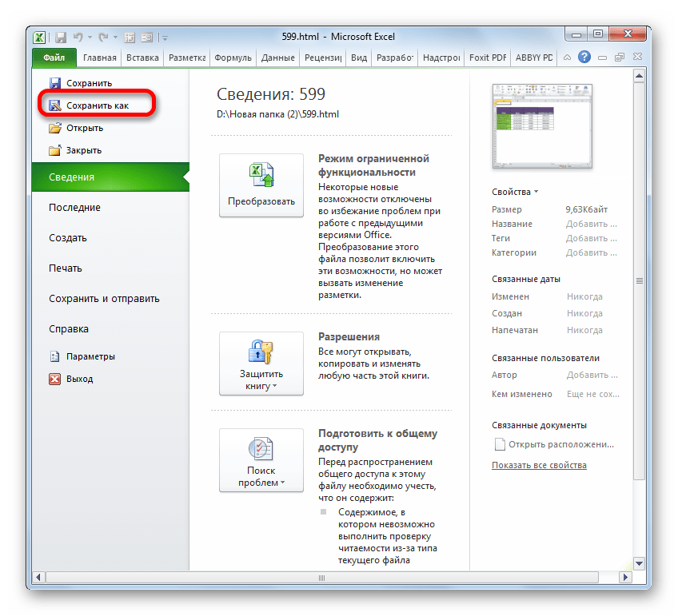Open the Redo history dropdown arrow

pyautogui.click(x=115, y=38)
